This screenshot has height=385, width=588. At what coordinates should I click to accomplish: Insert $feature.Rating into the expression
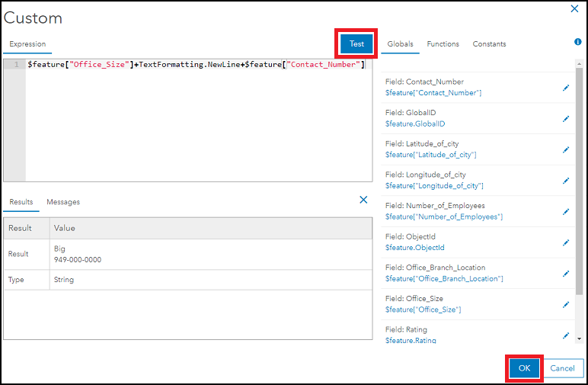coord(411,340)
